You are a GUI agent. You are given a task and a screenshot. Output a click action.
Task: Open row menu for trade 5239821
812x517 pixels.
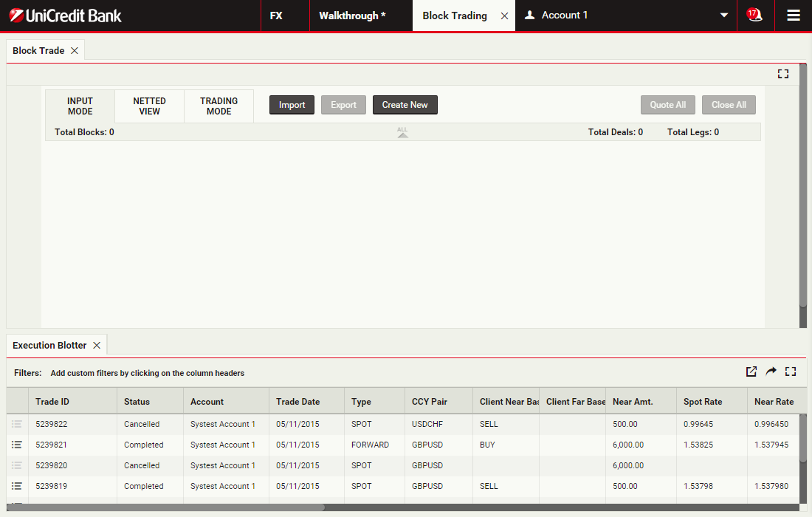click(17, 445)
